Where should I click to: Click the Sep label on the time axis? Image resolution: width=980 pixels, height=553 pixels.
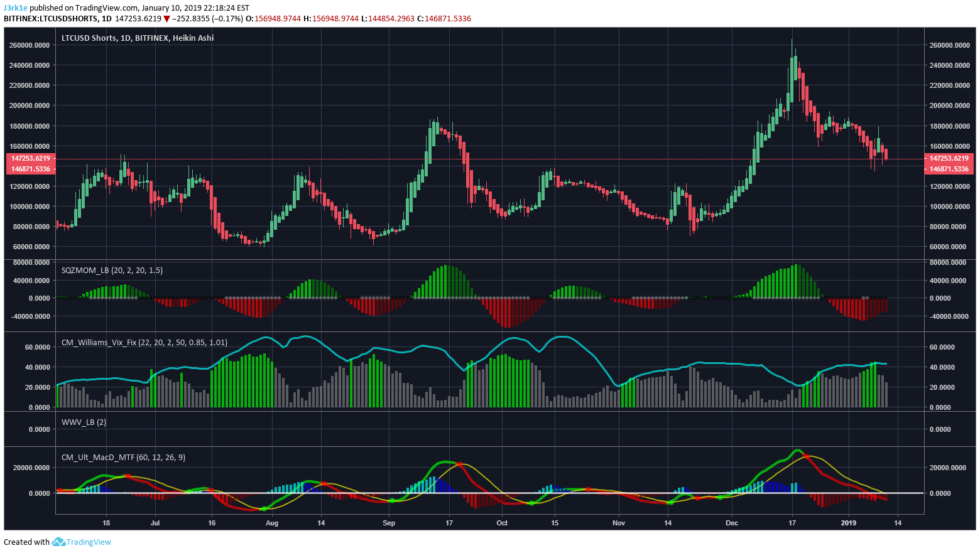point(389,523)
